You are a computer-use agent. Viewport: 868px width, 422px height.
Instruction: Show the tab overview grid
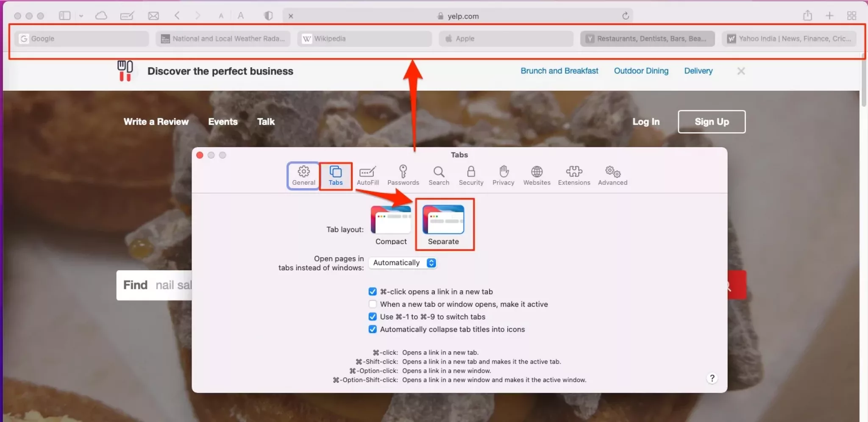[851, 16]
